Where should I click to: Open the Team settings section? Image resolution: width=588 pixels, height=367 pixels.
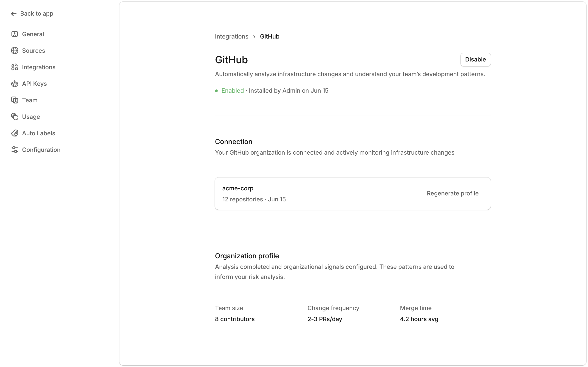[30, 100]
